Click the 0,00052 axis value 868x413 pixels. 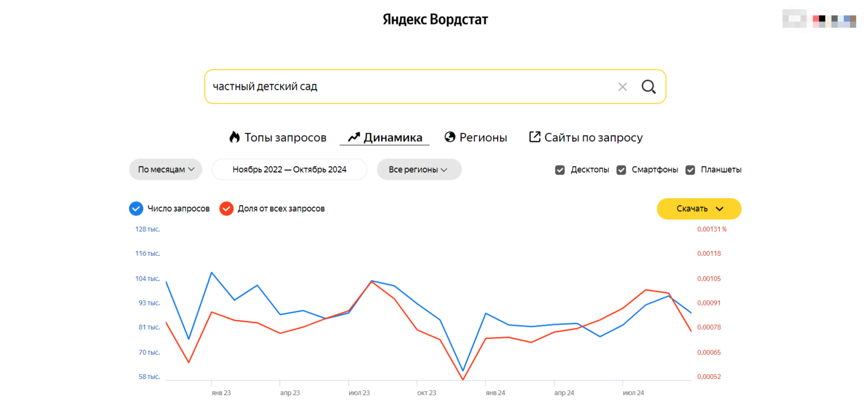pos(709,377)
